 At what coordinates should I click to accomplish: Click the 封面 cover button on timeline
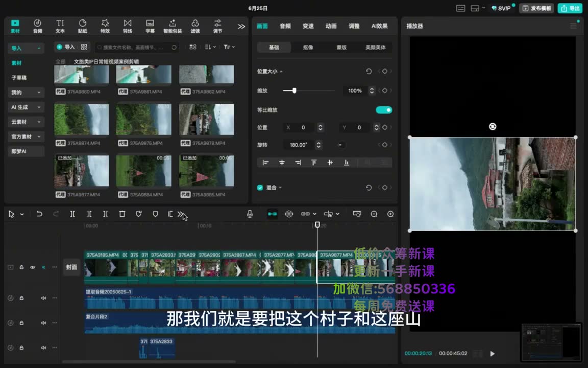pos(71,267)
